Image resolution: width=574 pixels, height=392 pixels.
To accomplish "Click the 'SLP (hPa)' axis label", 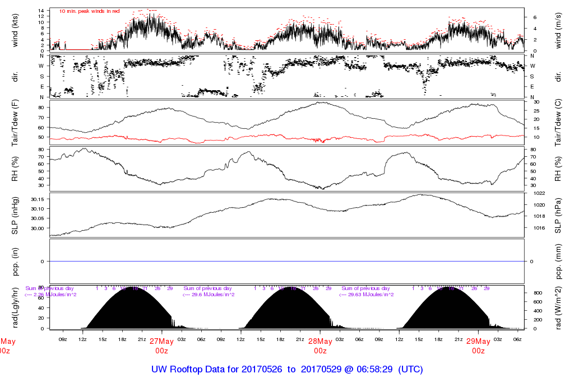I will pyautogui.click(x=558, y=215).
